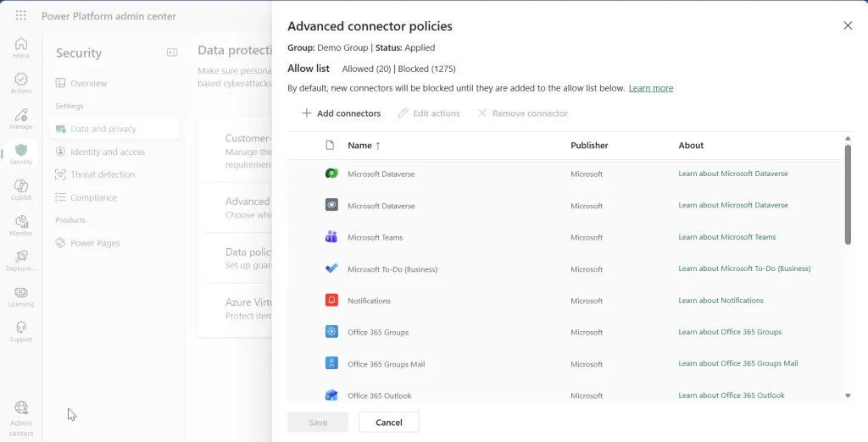Open Overview in Security menu
The height and width of the screenshot is (442, 868).
(81, 84)
